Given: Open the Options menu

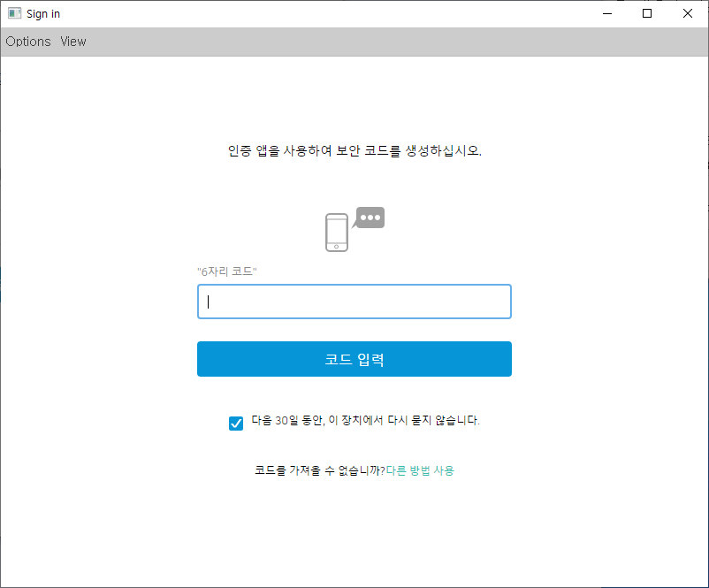Looking at the screenshot, I should pos(28,42).
